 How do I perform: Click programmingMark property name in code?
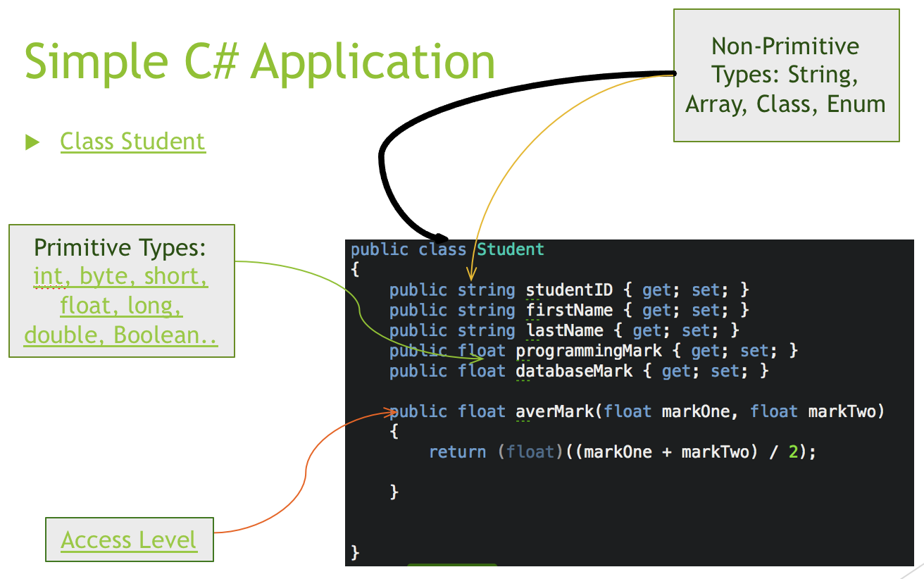(589, 350)
